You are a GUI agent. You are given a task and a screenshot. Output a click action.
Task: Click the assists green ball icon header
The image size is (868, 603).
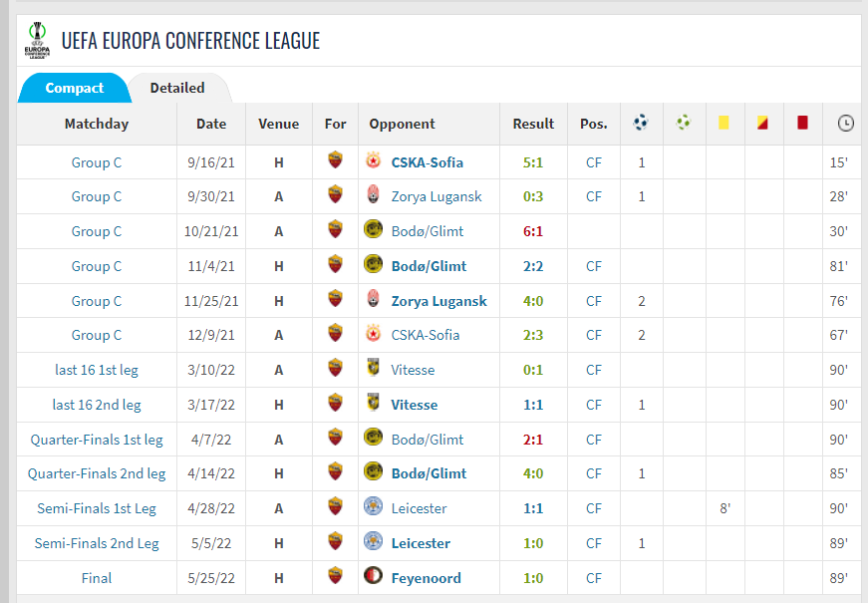click(683, 124)
